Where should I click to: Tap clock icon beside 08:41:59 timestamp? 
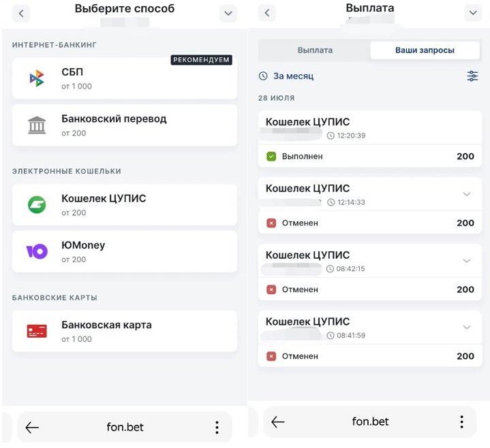click(331, 335)
